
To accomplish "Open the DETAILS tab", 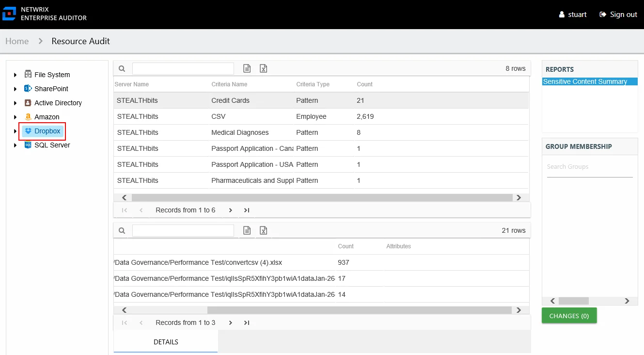I will click(x=166, y=342).
